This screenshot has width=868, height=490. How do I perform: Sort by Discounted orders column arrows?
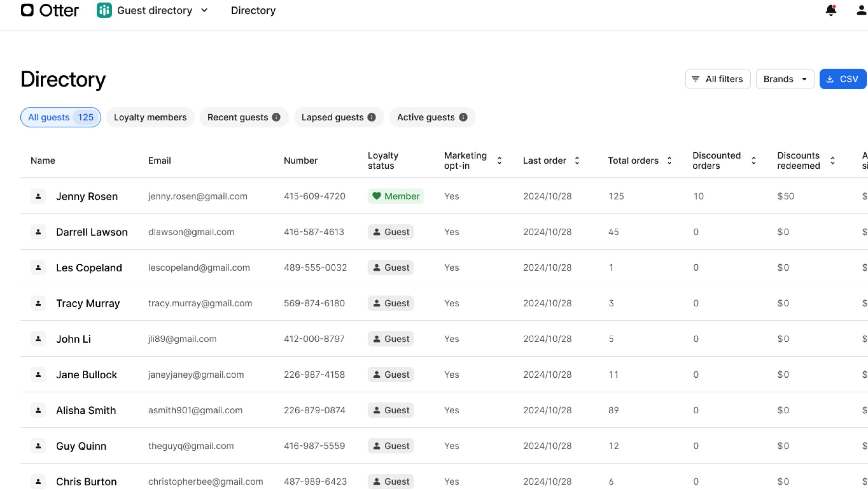pyautogui.click(x=753, y=161)
